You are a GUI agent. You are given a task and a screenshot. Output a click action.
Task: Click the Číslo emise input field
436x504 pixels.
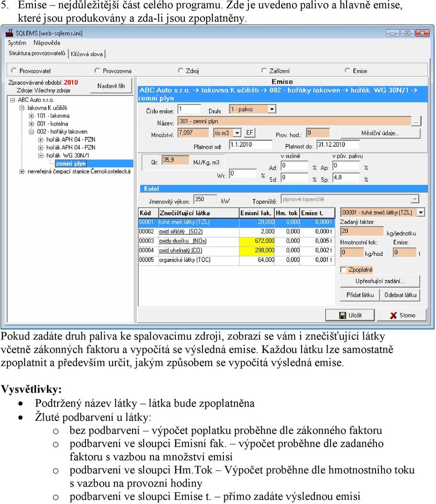click(189, 109)
